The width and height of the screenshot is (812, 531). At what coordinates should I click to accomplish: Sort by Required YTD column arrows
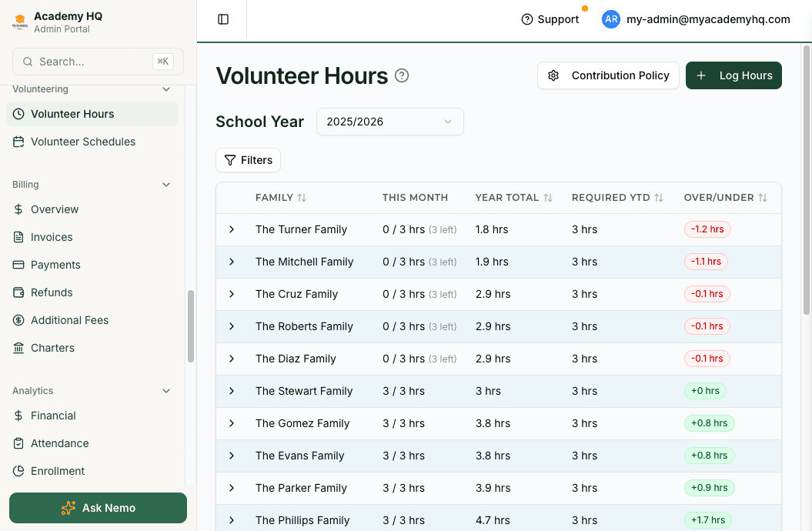659,198
